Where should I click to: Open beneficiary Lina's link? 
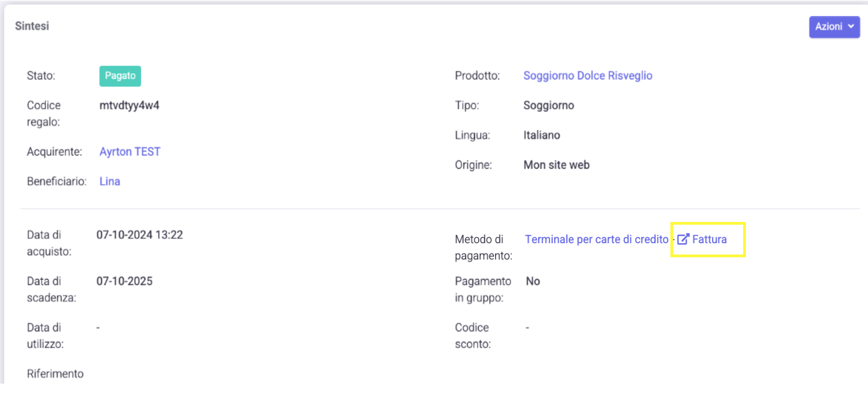[x=110, y=181]
